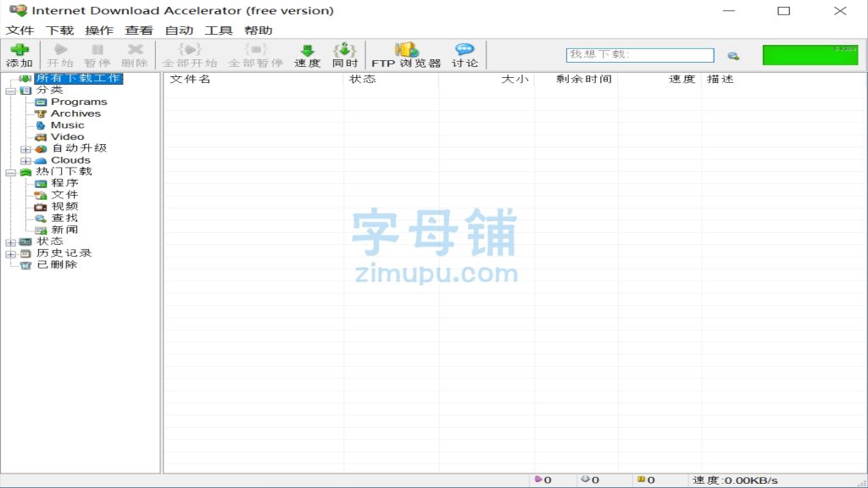Expand the 历史记录 tree node
Viewport: 868px width, 488px height.
tap(10, 254)
